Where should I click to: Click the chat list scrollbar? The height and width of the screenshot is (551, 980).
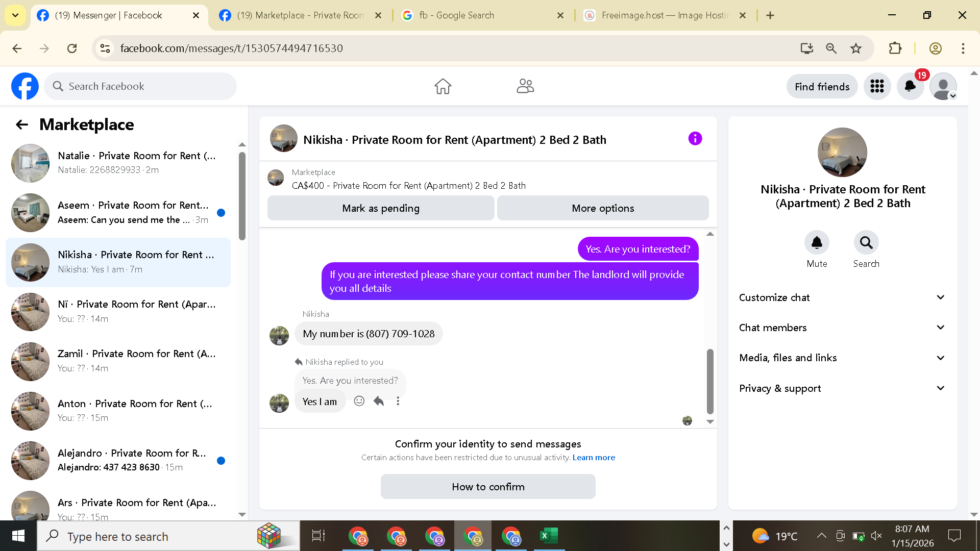click(242, 196)
